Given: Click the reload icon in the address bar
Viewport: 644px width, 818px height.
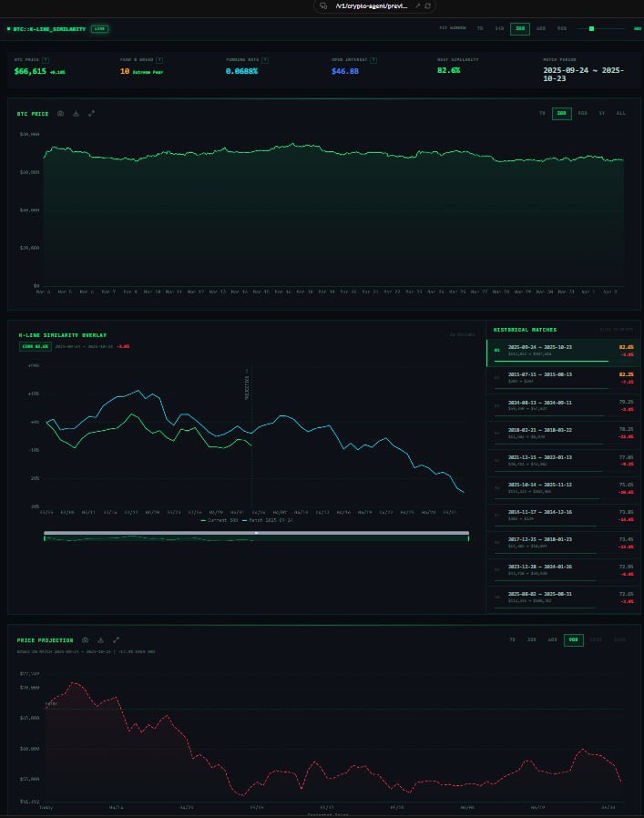Looking at the screenshot, I should tap(427, 5).
